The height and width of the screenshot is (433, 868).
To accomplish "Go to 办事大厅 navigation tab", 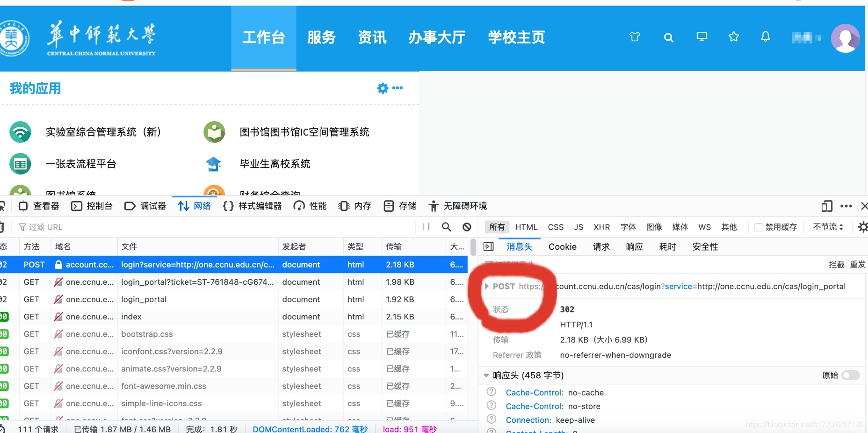I will click(x=437, y=37).
